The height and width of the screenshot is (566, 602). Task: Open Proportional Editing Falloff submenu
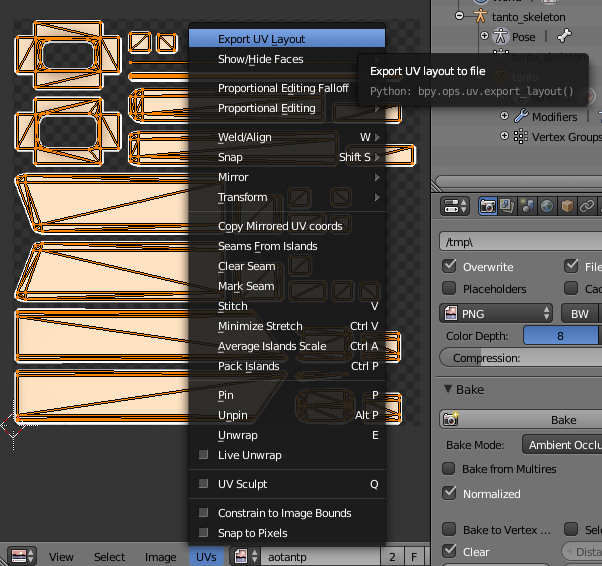coord(287,88)
